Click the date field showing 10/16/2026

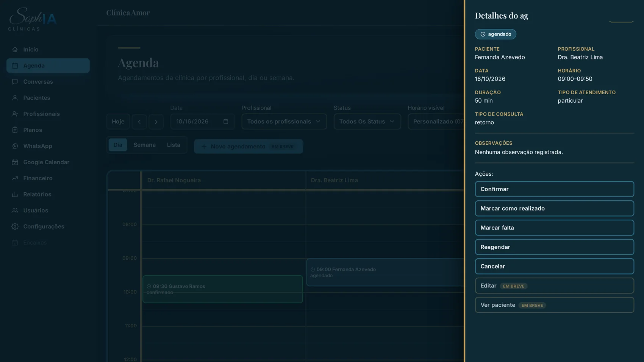[x=202, y=122]
